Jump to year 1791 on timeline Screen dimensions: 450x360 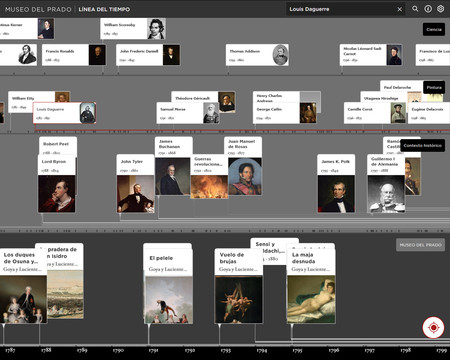154,350
